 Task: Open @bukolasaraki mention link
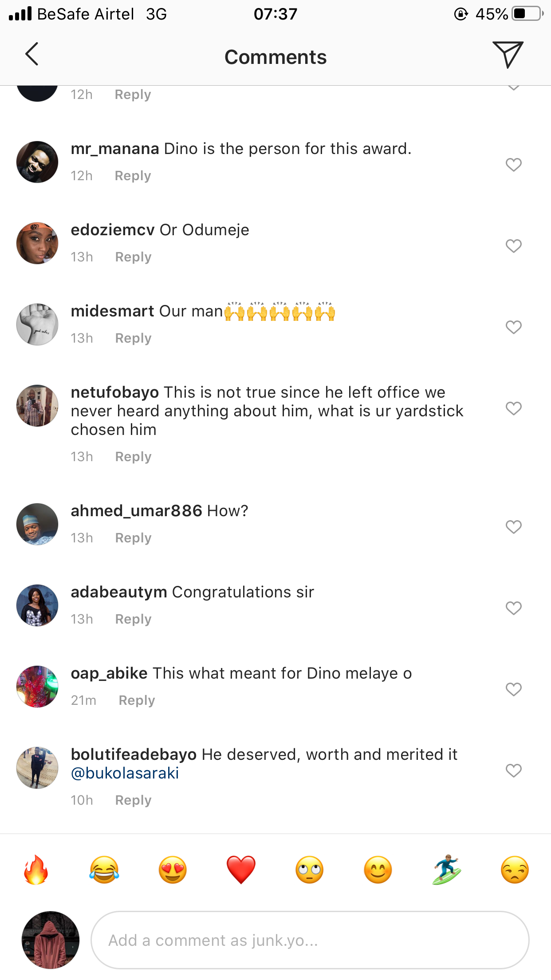point(125,773)
